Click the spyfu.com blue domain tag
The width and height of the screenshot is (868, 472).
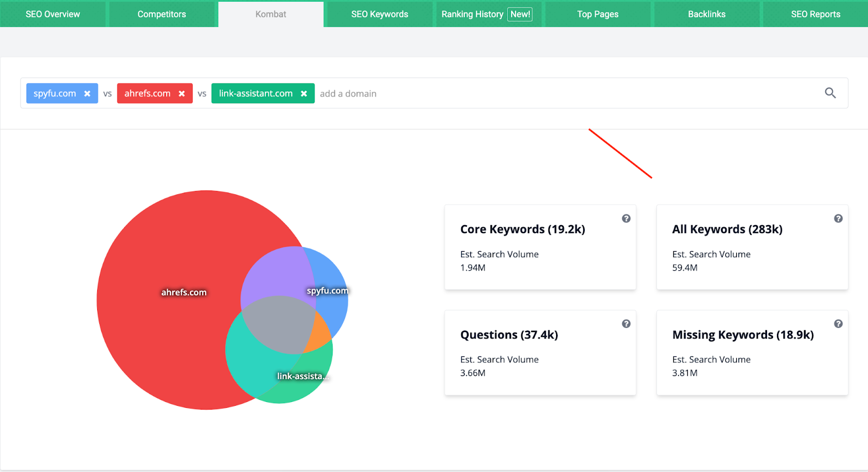coord(62,93)
